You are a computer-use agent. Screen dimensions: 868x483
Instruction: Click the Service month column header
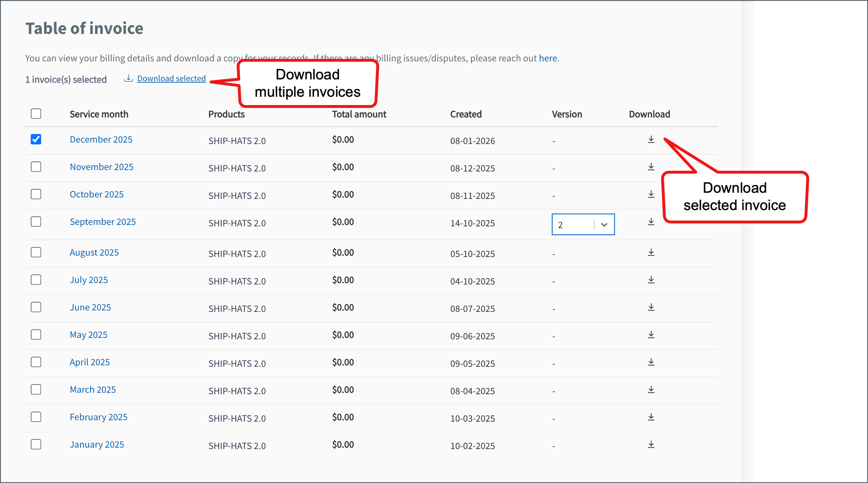(x=99, y=114)
